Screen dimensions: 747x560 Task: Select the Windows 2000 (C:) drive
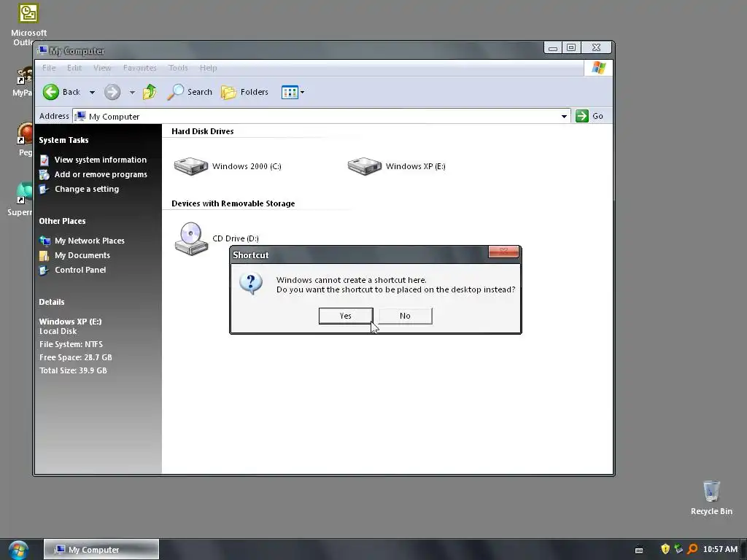[x=228, y=166]
